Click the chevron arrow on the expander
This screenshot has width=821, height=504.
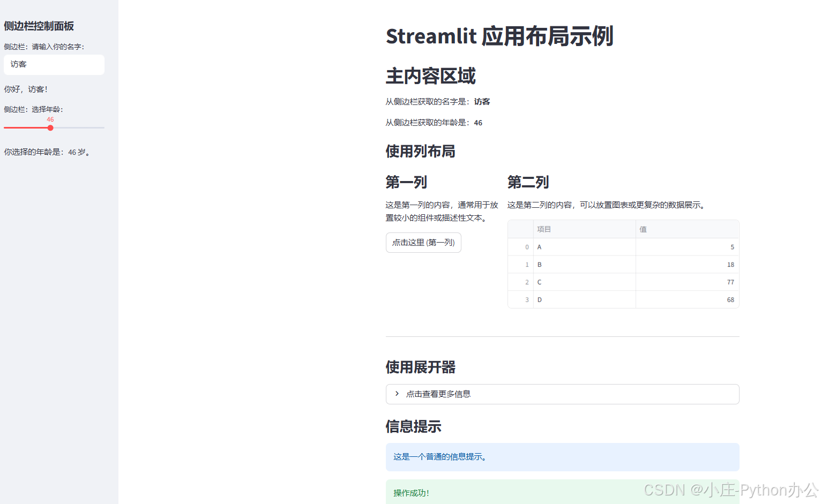(396, 394)
